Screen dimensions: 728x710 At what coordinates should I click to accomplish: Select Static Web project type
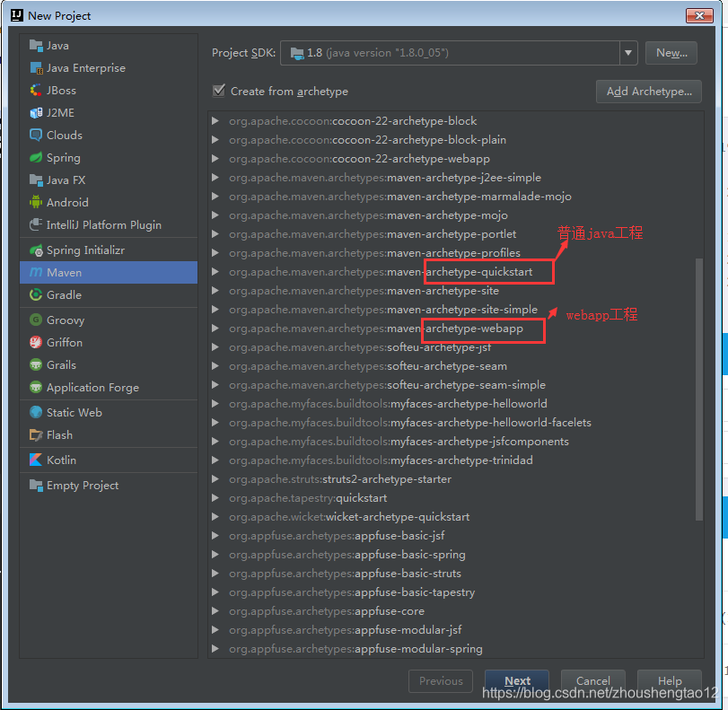(109, 412)
